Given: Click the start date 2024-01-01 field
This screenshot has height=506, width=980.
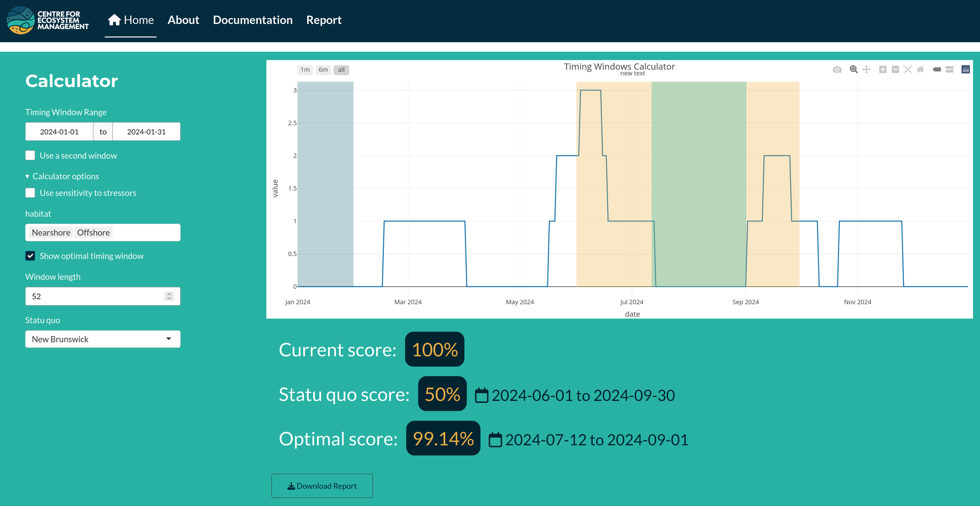Looking at the screenshot, I should (59, 132).
